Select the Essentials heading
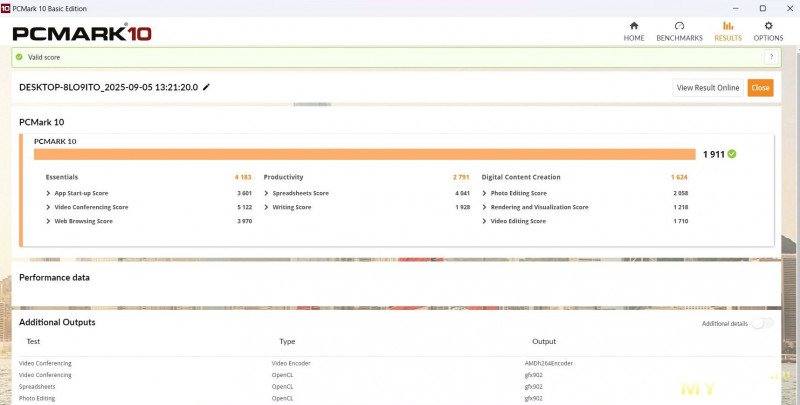This screenshot has height=405, width=800. point(62,177)
